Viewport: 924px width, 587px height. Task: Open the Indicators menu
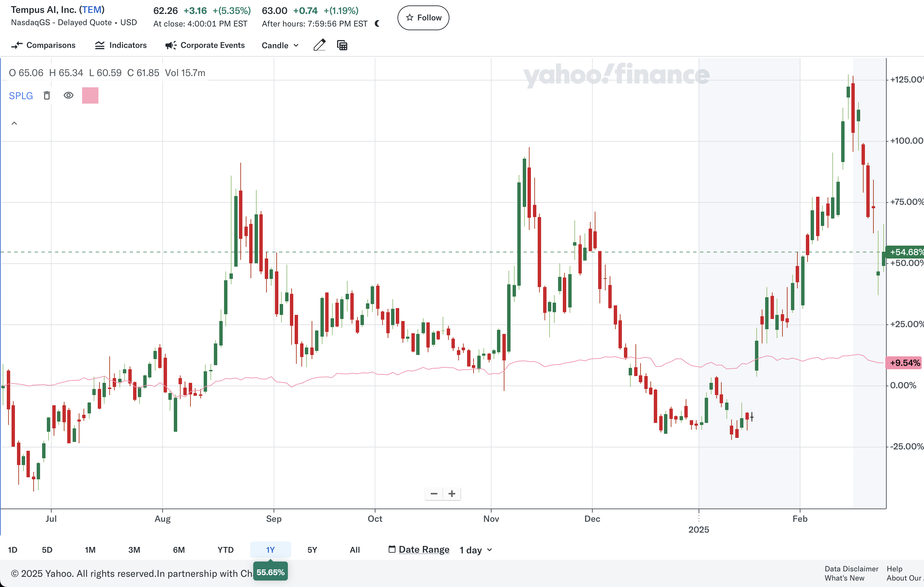point(121,45)
